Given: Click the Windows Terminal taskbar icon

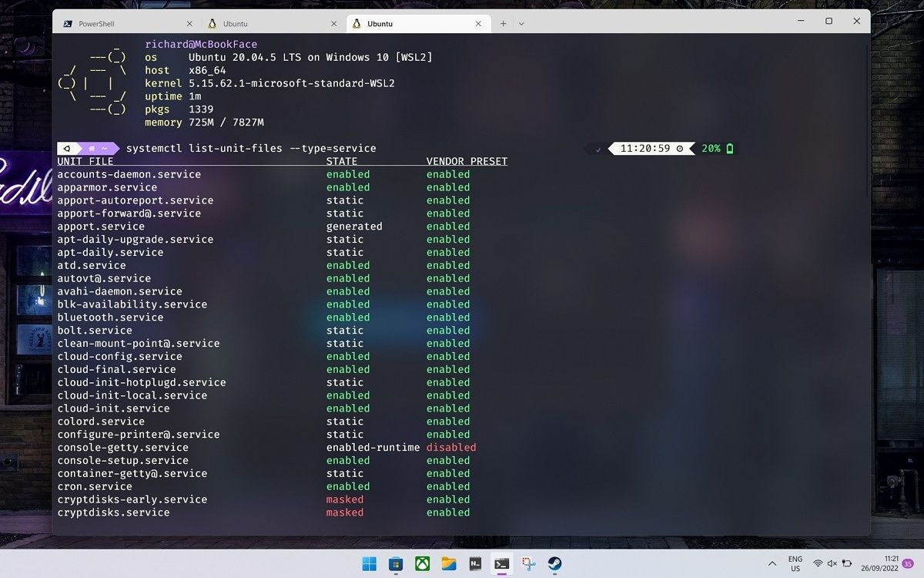Looking at the screenshot, I should click(501, 563).
